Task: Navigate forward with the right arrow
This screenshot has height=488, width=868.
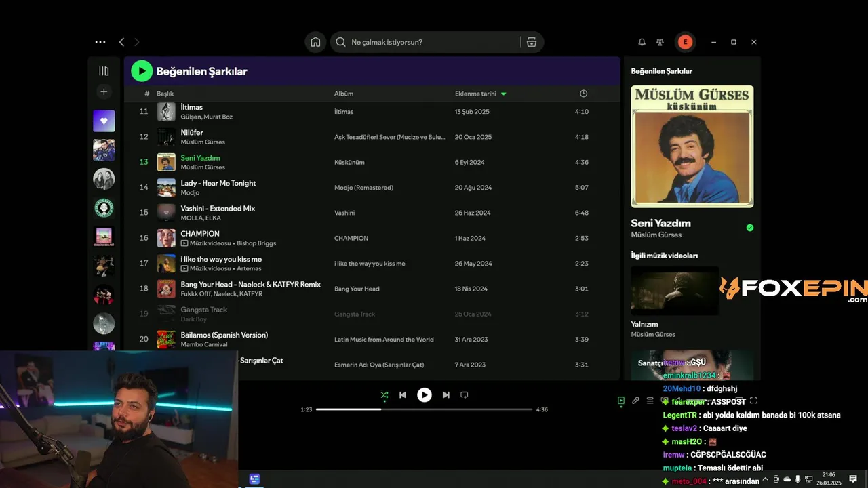Action: tap(136, 42)
